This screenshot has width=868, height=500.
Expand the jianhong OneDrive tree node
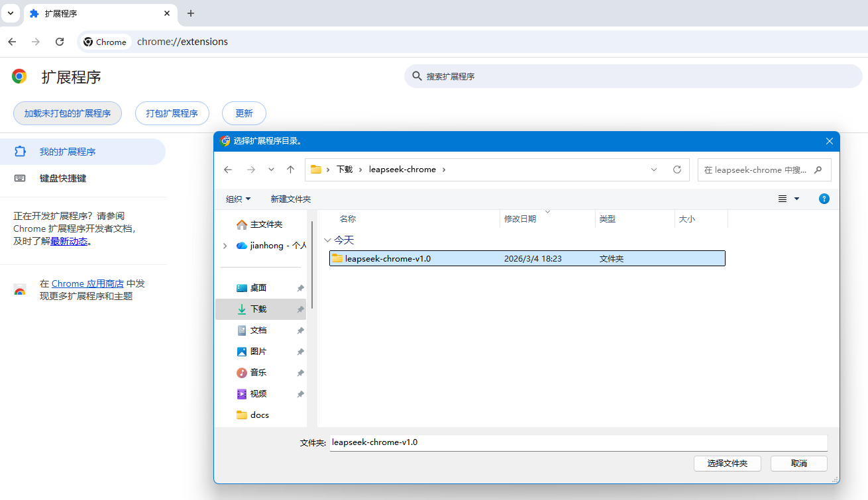coord(225,246)
